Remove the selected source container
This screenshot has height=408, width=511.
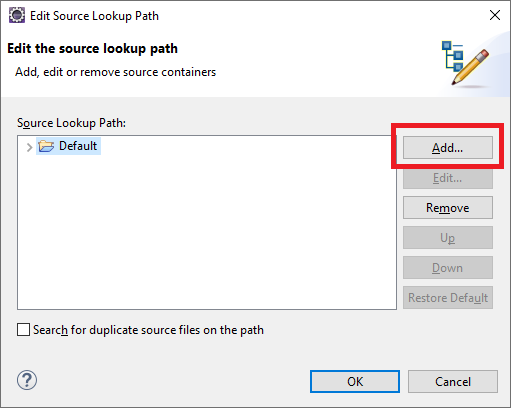point(448,208)
